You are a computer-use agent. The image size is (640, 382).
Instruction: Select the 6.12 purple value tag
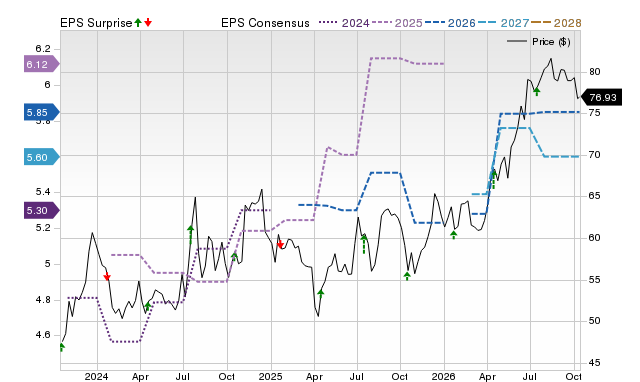click(x=42, y=64)
